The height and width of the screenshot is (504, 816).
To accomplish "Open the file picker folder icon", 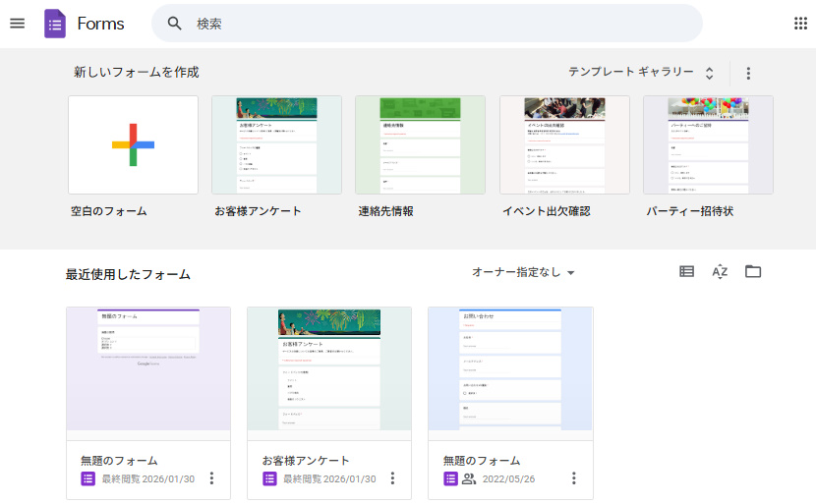I will [753, 272].
